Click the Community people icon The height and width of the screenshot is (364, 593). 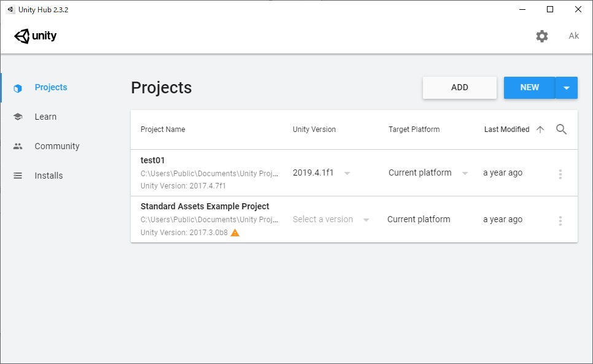[x=18, y=146]
